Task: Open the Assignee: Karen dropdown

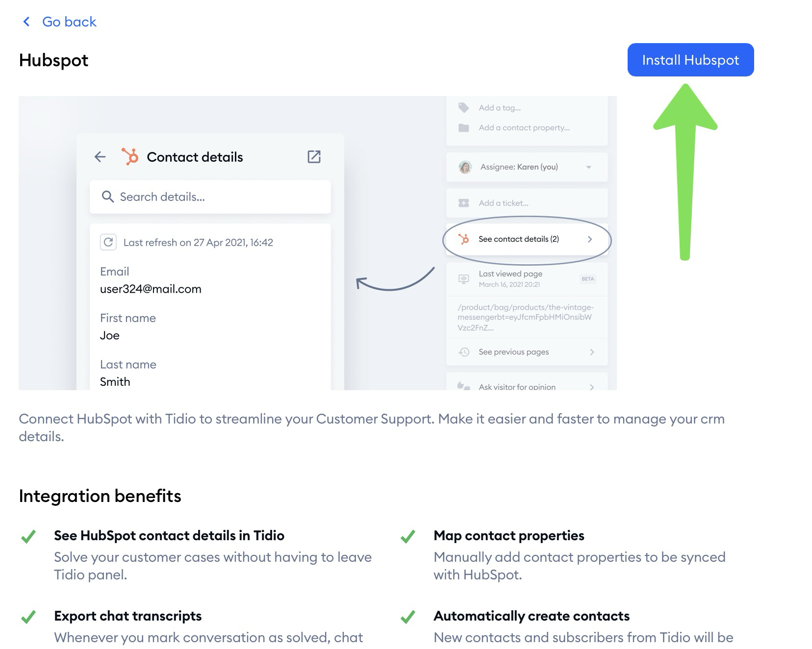Action: tap(589, 167)
